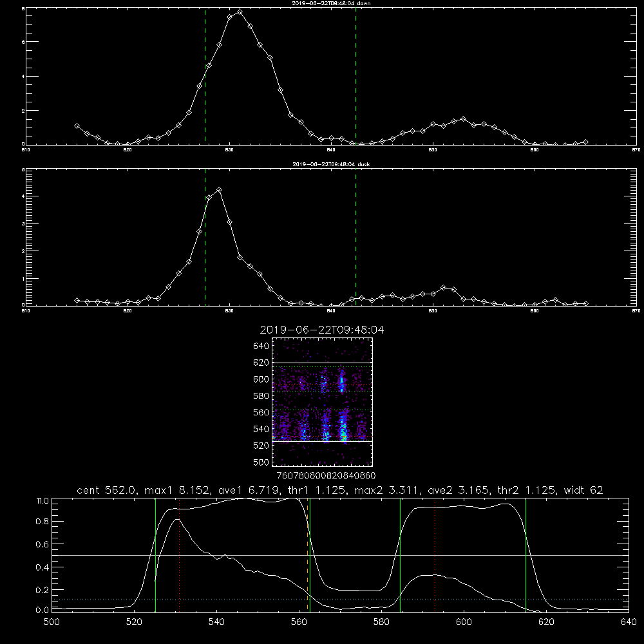Click the red dotted line near 531
Screen dimensions: 644x644
point(180,555)
